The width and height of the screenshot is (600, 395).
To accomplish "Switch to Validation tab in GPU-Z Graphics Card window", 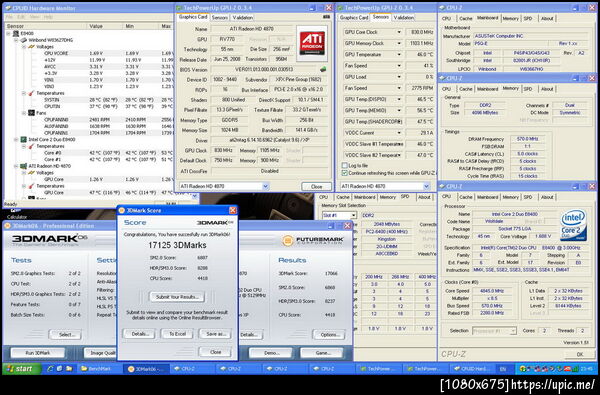I will click(243, 18).
